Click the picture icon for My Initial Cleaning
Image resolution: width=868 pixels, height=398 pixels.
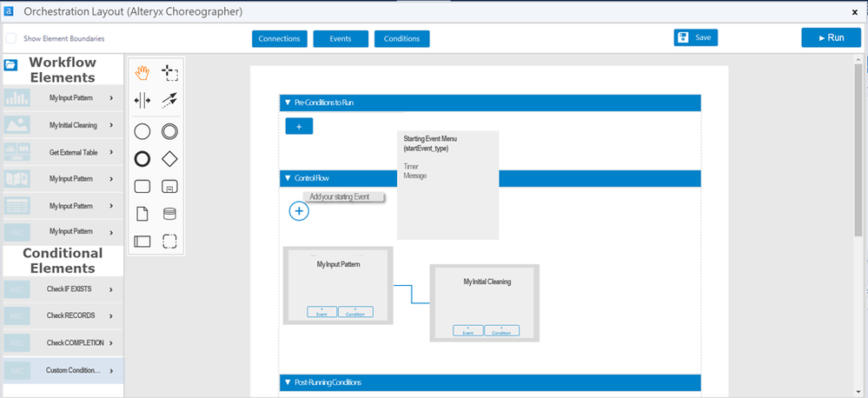(x=17, y=125)
